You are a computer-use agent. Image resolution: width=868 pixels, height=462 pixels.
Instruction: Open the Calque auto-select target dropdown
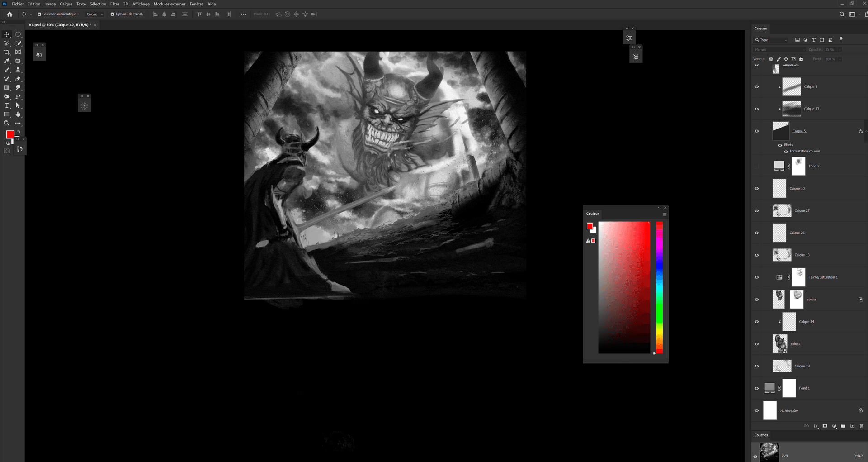click(x=95, y=14)
